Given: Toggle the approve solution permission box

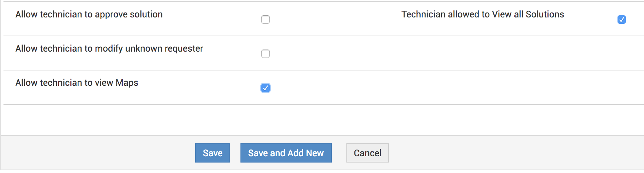Looking at the screenshot, I should coord(266,20).
